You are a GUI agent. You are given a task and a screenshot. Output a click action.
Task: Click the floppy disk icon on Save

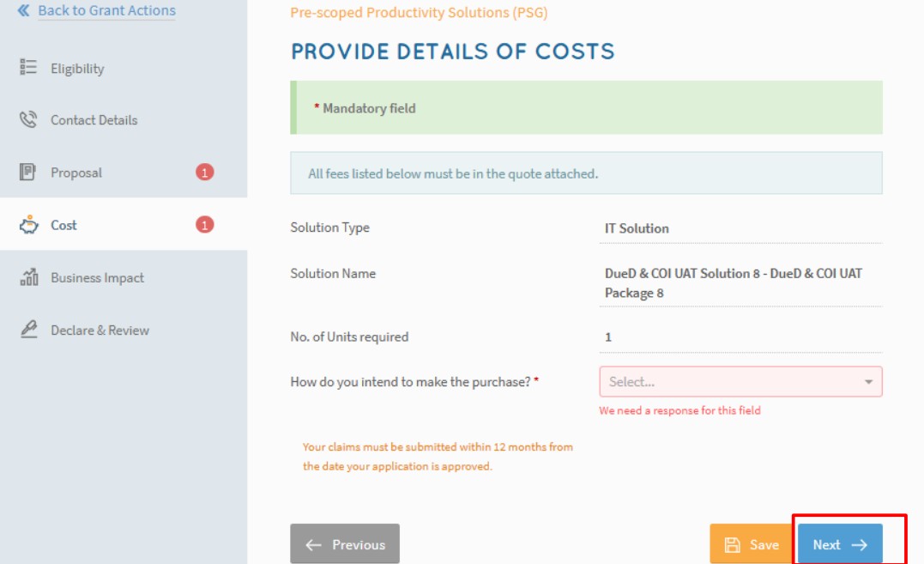coord(732,545)
